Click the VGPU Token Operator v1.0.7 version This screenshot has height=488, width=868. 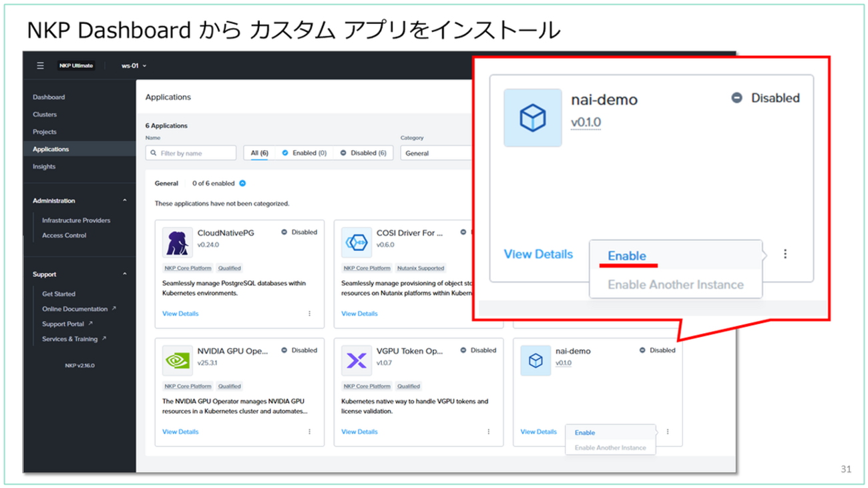pos(385,364)
